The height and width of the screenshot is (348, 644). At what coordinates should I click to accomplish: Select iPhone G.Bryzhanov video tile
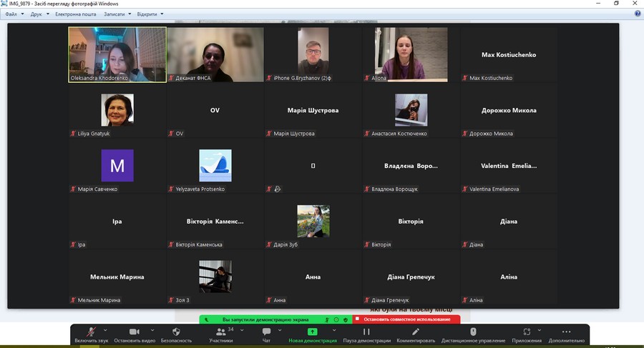(x=313, y=54)
